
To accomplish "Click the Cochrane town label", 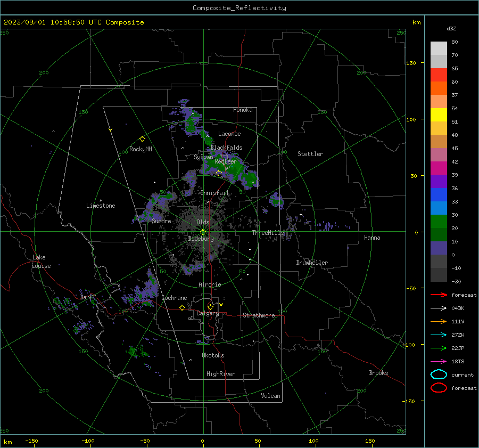I will point(174,298).
